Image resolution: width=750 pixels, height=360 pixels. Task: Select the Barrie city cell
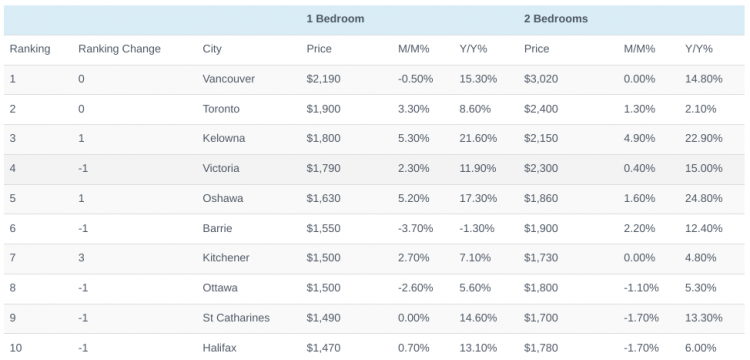click(x=217, y=229)
